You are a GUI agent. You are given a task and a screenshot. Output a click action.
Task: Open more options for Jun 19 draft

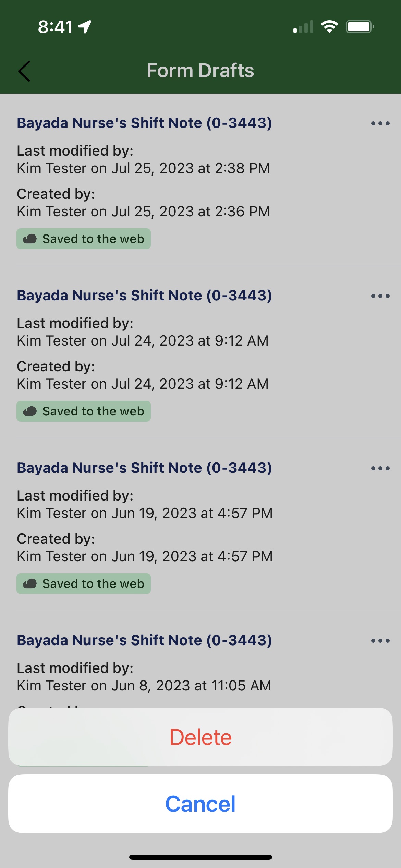(380, 468)
